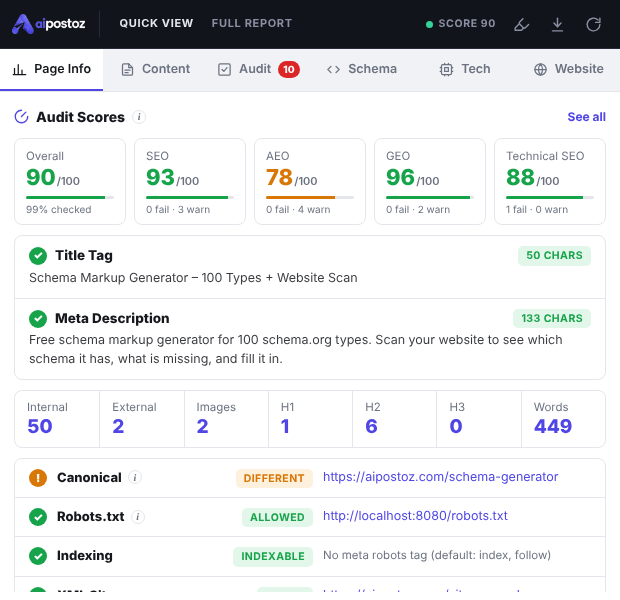620x600 pixels.
Task: Click the 0 fail · 3 warn text
Action: (x=178, y=210)
